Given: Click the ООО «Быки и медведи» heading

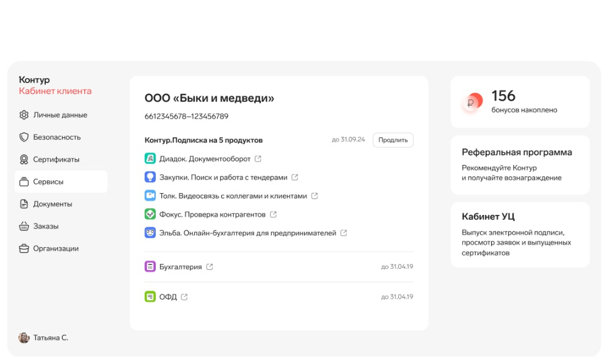Looking at the screenshot, I should click(x=209, y=98).
